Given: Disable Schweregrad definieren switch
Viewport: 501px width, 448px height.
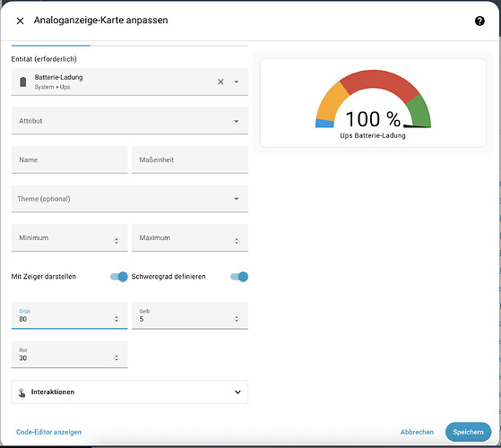Looking at the screenshot, I should click(239, 277).
